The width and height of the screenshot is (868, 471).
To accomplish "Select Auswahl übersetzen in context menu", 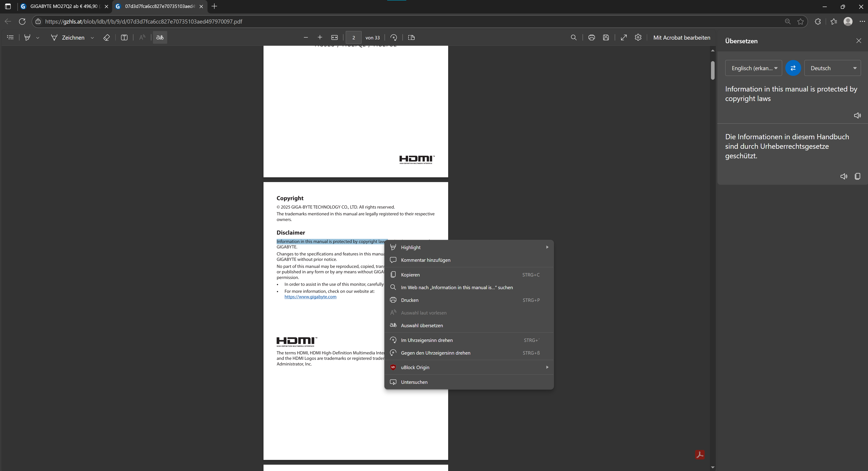I will coord(421,326).
